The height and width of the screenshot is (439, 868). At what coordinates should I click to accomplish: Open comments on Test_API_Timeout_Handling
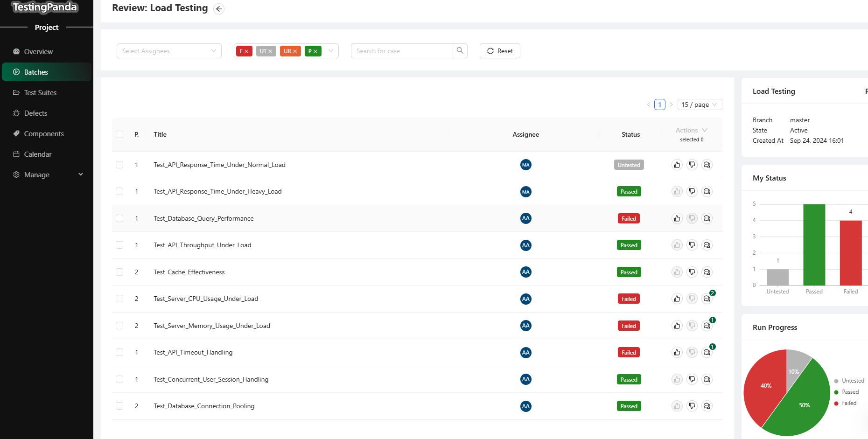tap(707, 352)
